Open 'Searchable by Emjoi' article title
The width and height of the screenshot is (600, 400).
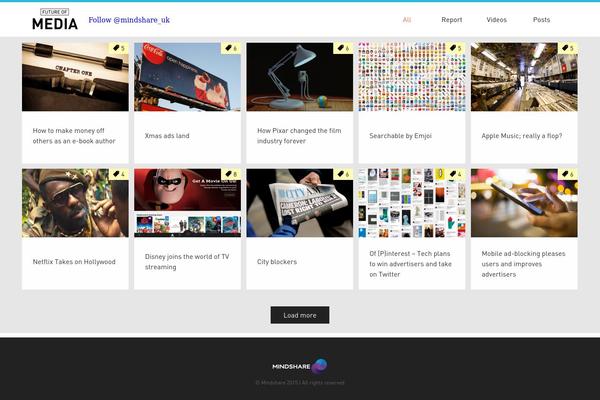coord(400,136)
